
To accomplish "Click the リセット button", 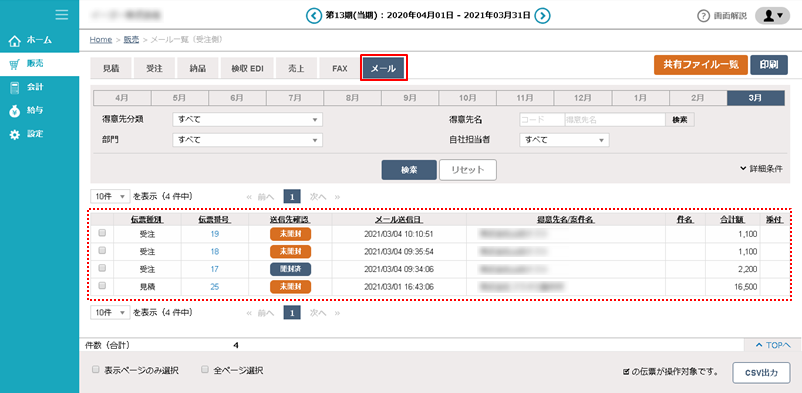I will click(468, 170).
